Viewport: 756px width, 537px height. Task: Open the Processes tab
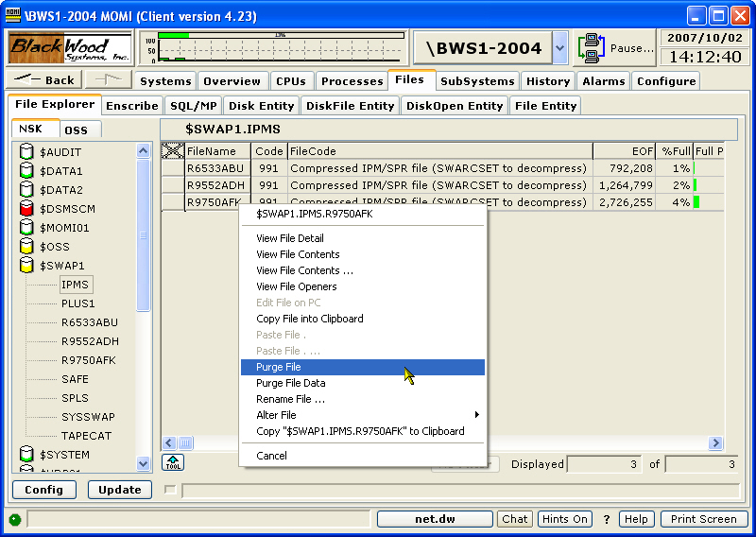(x=352, y=81)
